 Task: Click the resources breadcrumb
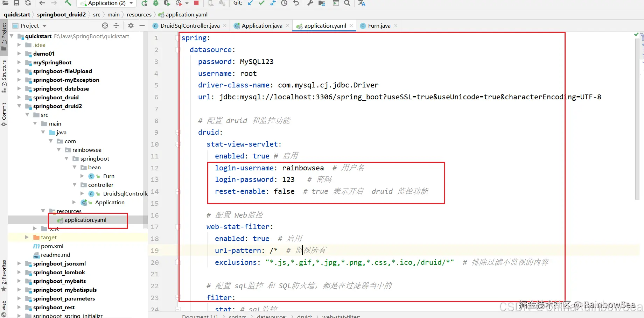point(139,14)
